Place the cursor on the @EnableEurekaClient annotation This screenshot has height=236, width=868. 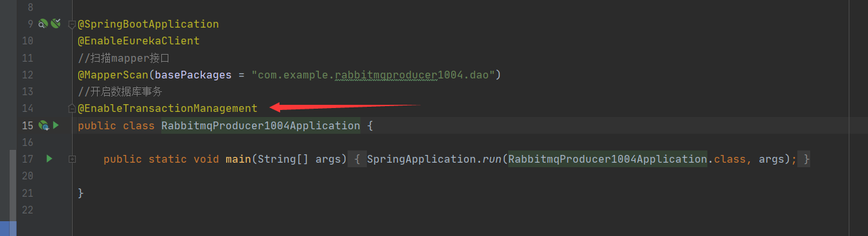point(139,41)
